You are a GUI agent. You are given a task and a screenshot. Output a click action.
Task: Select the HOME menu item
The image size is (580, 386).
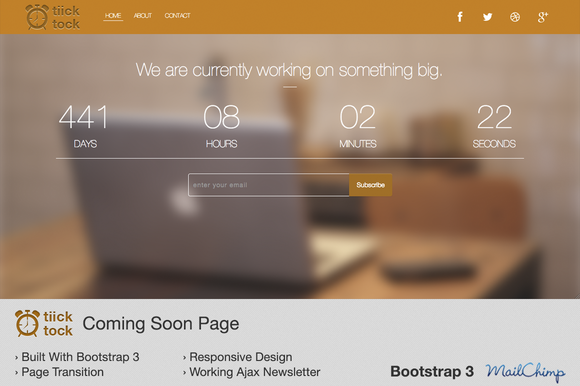coord(113,16)
